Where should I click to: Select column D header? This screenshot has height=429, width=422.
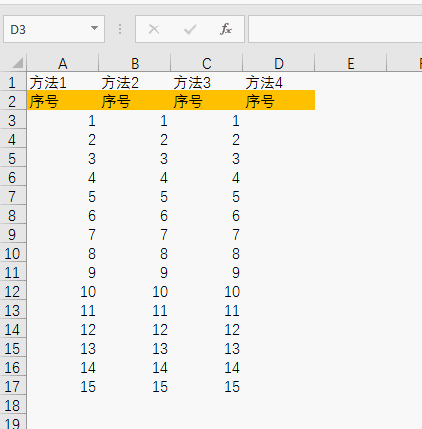pyautogui.click(x=279, y=63)
